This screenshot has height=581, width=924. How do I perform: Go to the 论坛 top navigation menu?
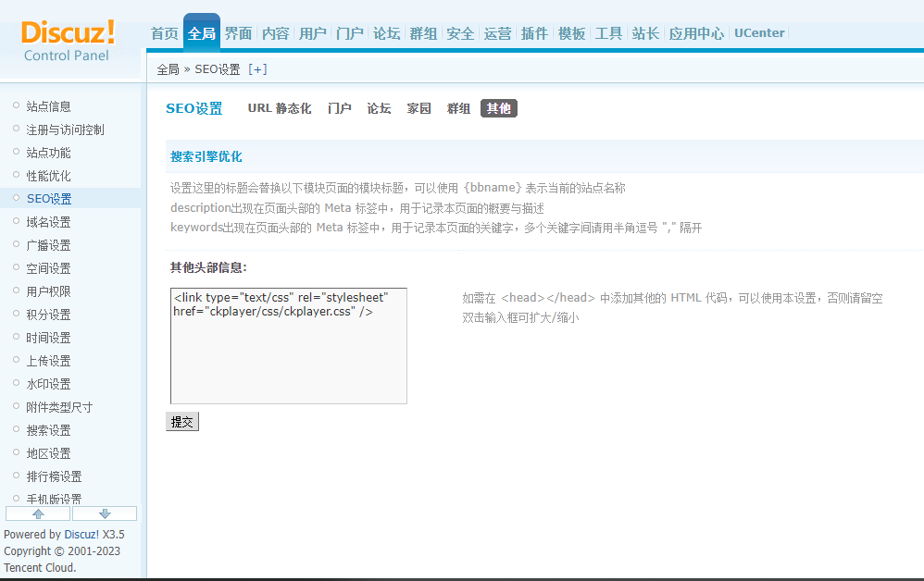[x=386, y=33]
